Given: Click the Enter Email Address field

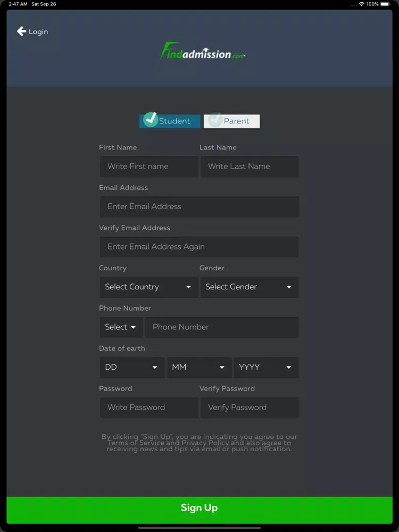Looking at the screenshot, I should (199, 206).
